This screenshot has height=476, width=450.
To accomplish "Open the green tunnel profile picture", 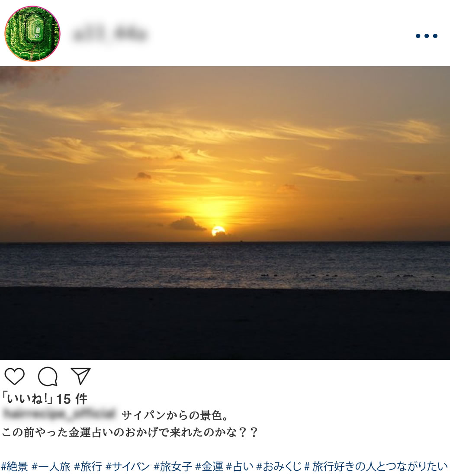I will (32, 33).
